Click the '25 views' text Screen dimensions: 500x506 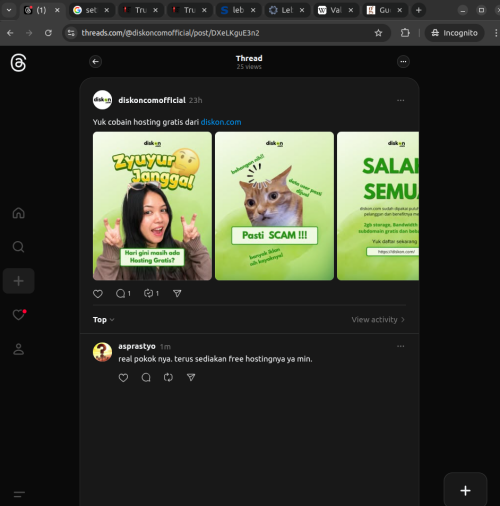(249, 67)
